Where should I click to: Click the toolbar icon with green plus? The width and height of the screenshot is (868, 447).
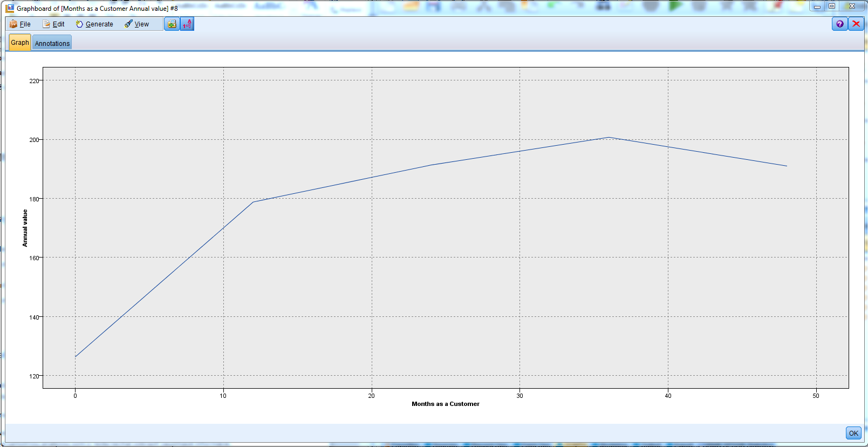pyautogui.click(x=172, y=24)
